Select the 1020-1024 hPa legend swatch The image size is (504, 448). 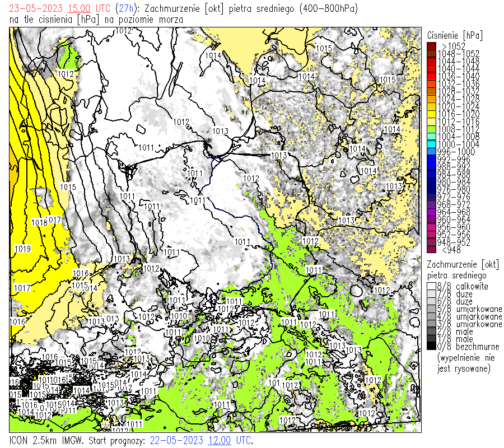pos(431,106)
